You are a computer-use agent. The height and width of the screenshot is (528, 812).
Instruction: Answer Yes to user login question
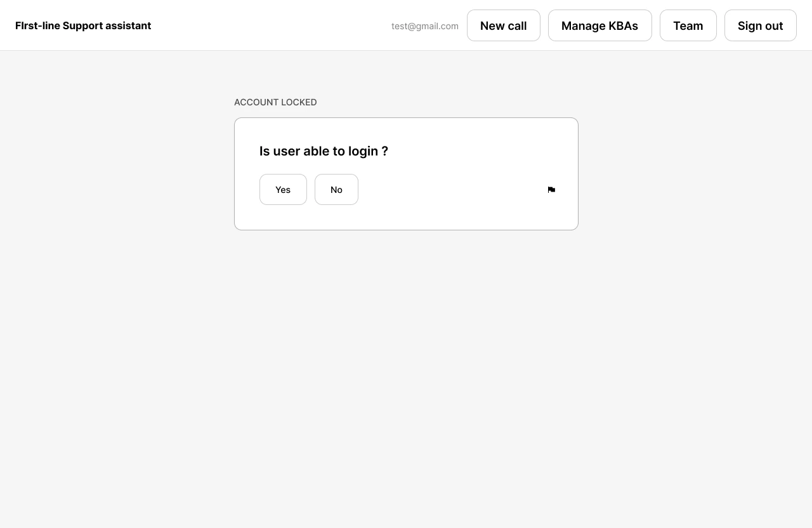283,190
